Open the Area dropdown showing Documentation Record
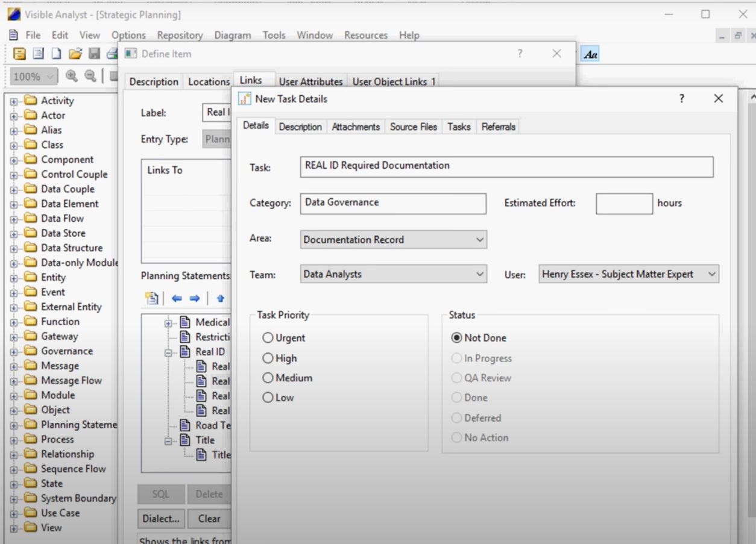 click(393, 240)
